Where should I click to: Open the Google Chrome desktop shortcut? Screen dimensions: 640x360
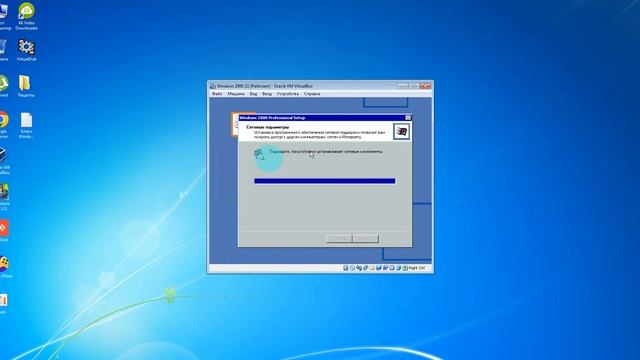pyautogui.click(x=3, y=124)
